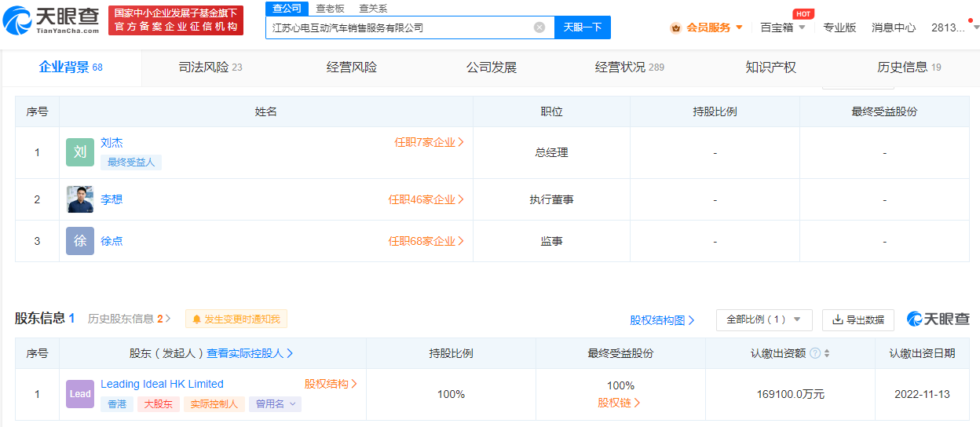Open 任职68家企业 link for 徐点
The width and height of the screenshot is (980, 427).
(426, 241)
